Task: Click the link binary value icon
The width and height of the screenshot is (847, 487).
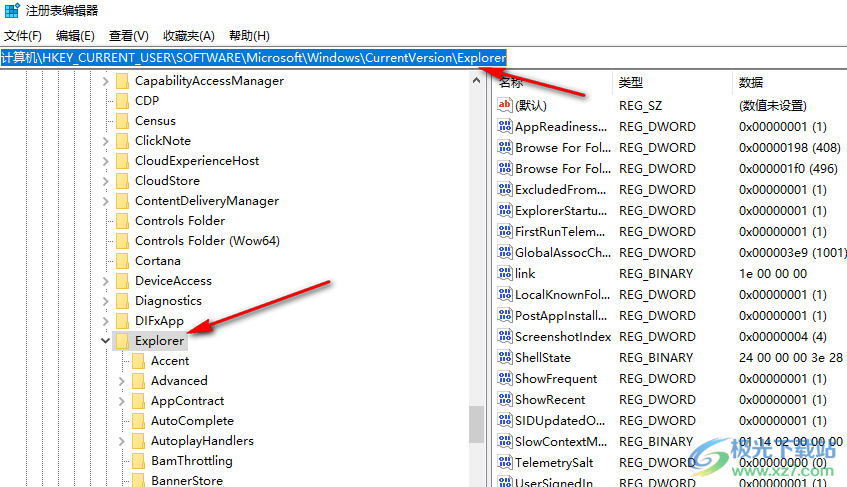Action: coord(505,273)
